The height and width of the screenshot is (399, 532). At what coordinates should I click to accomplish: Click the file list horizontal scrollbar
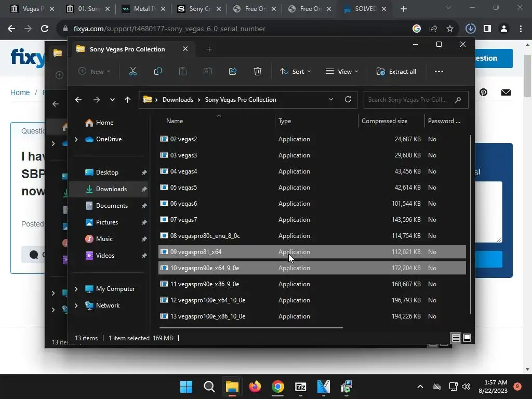point(251,328)
